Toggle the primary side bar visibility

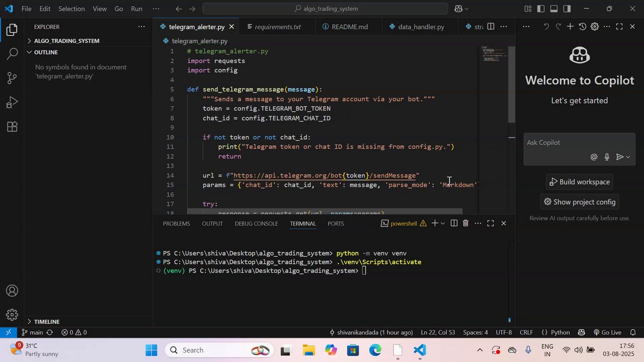tap(541, 9)
